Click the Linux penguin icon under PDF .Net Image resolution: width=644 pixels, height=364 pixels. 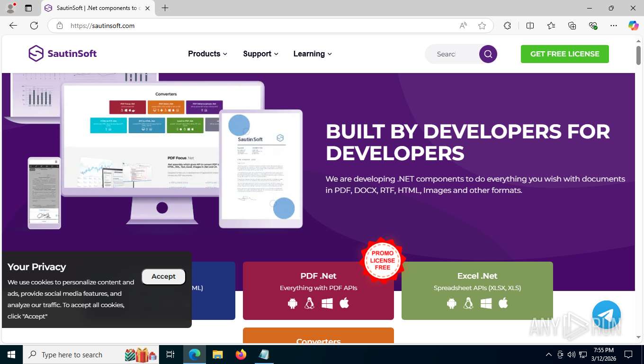coord(309,303)
